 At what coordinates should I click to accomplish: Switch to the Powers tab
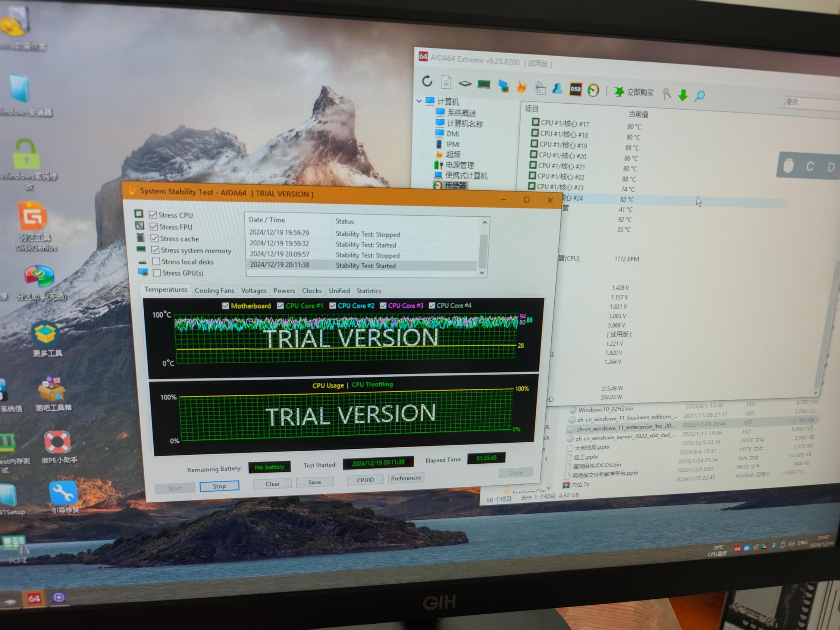click(x=284, y=291)
